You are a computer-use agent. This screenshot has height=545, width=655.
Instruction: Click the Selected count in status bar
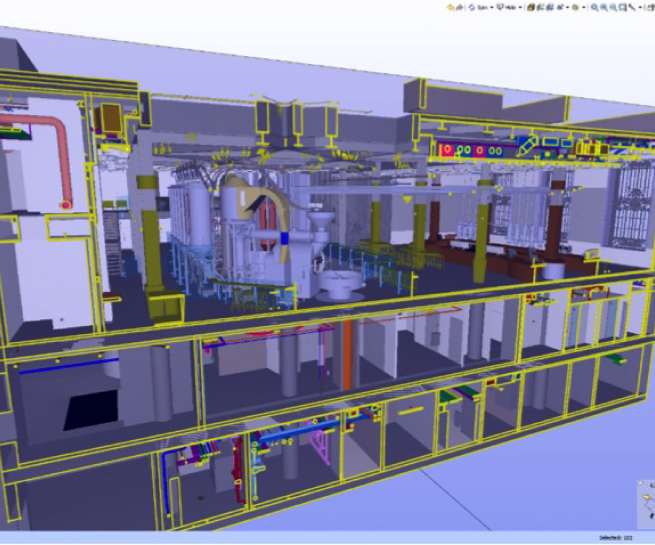(615, 538)
